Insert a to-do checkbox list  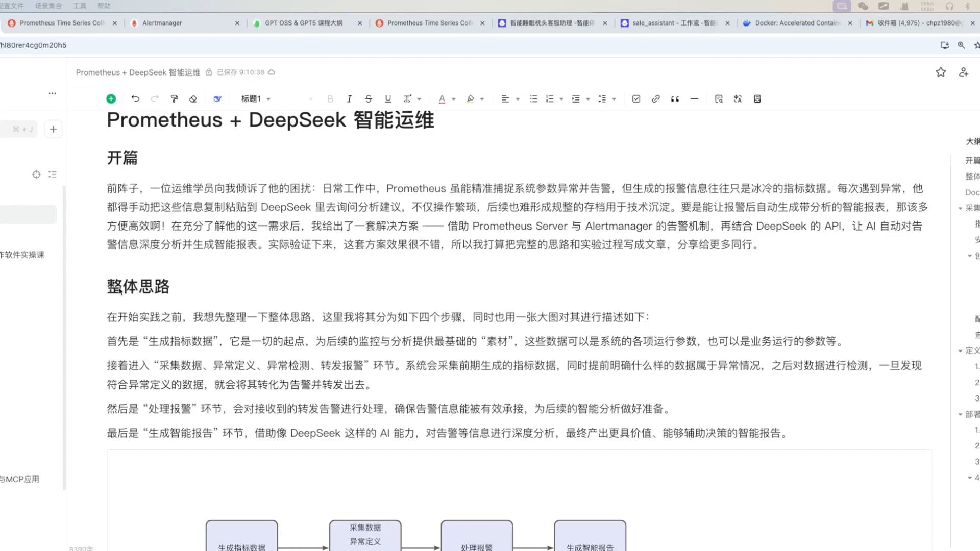point(636,98)
